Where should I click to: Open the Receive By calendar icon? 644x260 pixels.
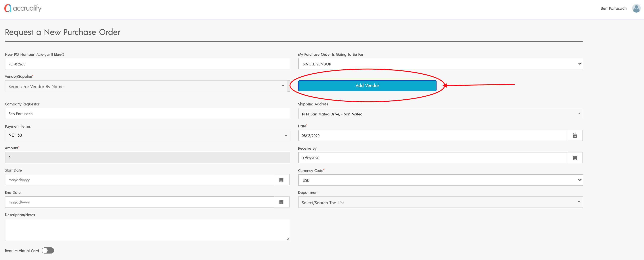click(x=574, y=158)
